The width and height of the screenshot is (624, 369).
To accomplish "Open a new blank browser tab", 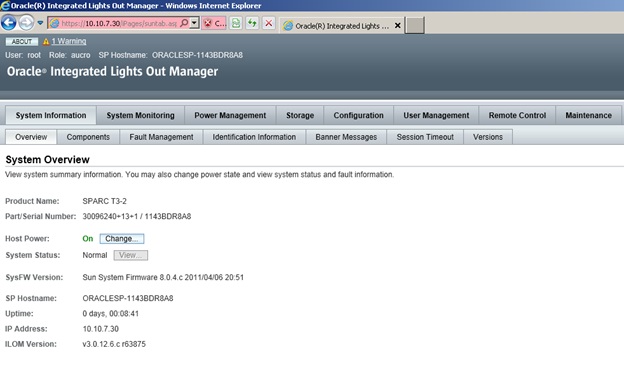I will coord(415,25).
